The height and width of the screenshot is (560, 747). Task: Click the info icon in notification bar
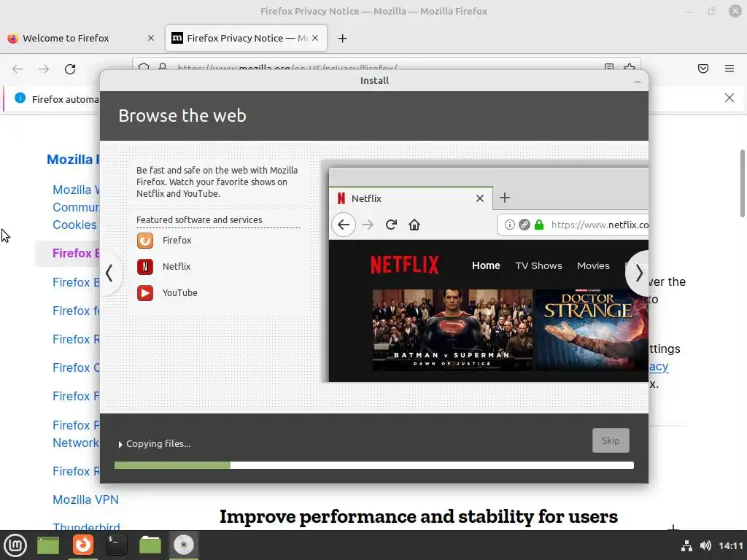pyautogui.click(x=20, y=98)
